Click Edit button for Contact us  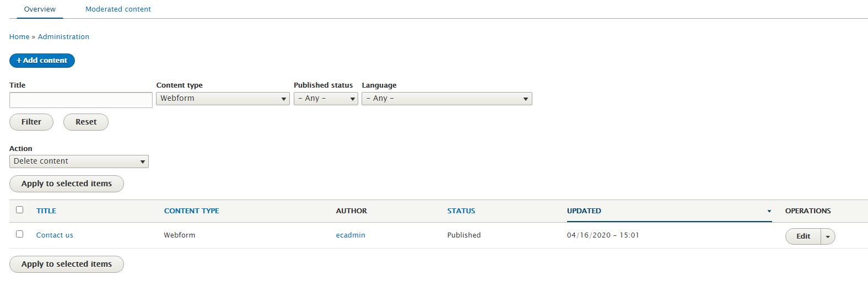click(x=803, y=236)
